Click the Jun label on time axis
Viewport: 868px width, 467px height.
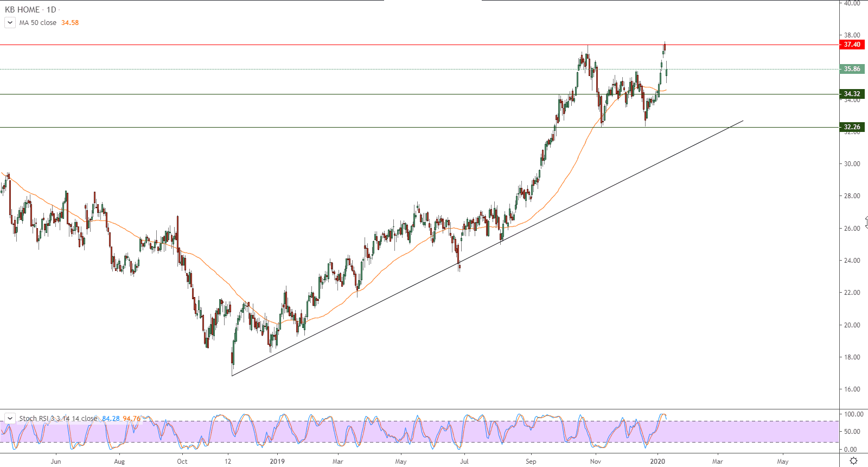[x=55, y=462]
